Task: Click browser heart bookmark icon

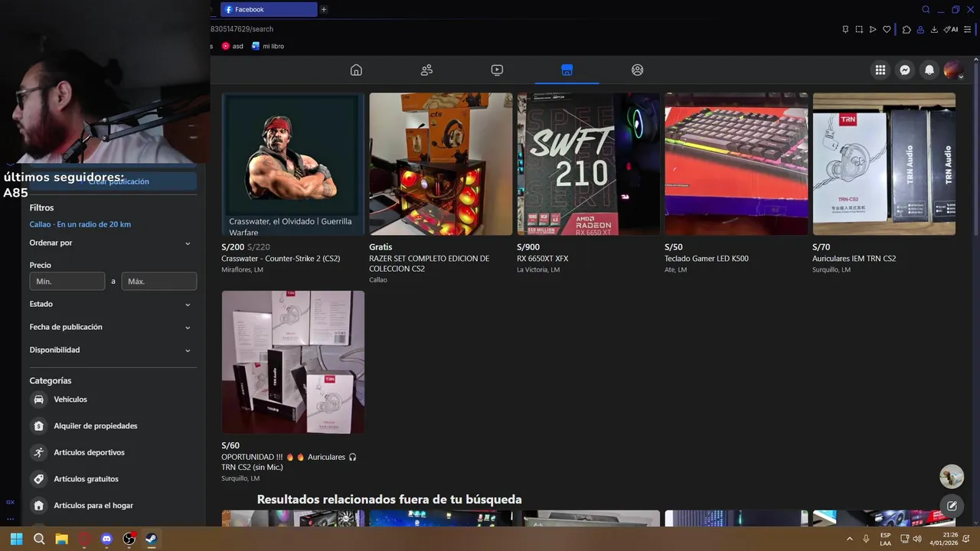Action: tap(887, 29)
